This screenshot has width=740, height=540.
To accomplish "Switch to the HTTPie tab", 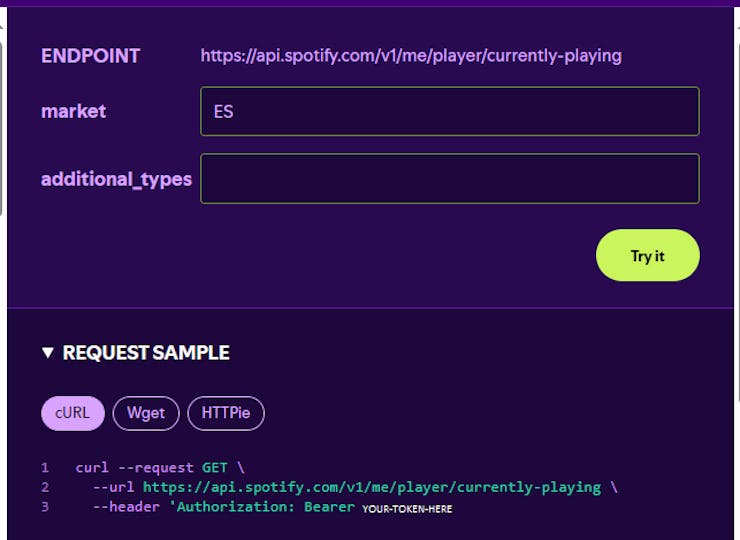I will [x=226, y=413].
